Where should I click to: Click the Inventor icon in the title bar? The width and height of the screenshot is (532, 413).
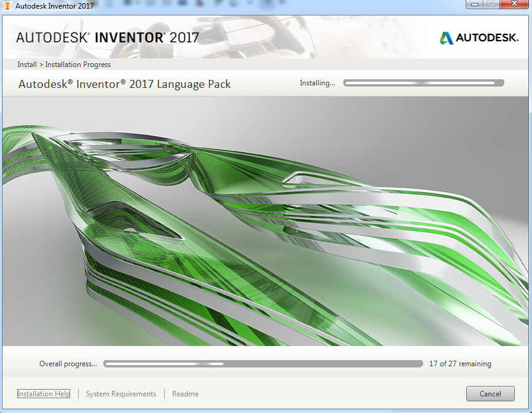[x=7, y=6]
